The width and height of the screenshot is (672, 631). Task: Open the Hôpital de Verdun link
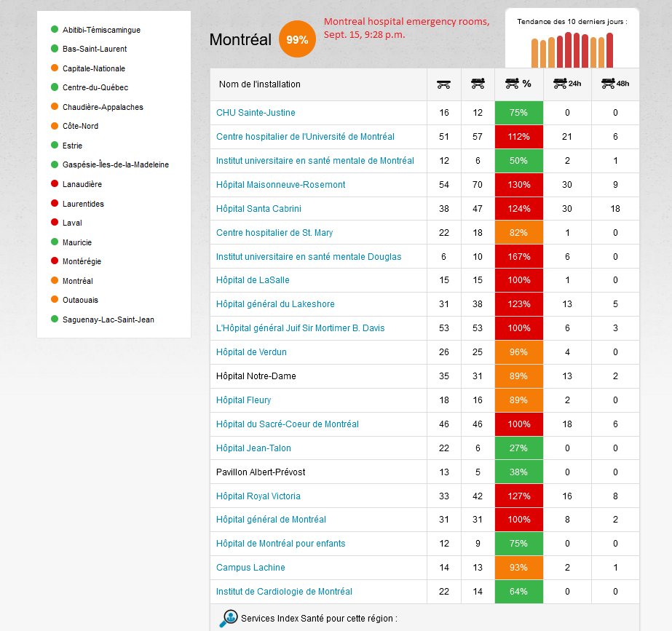tap(251, 352)
